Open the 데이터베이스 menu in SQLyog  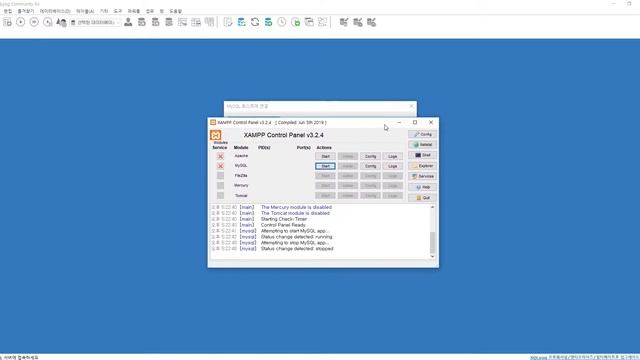point(55,11)
